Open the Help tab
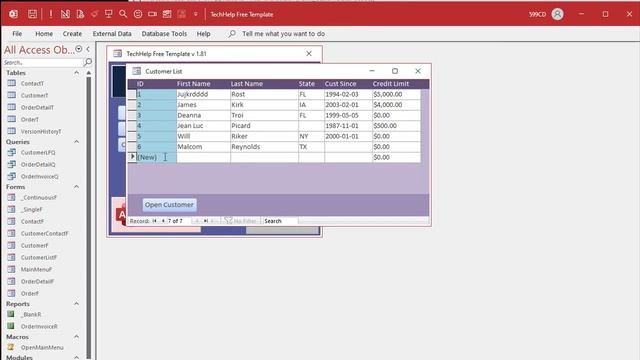The width and height of the screenshot is (640, 360). click(x=203, y=34)
